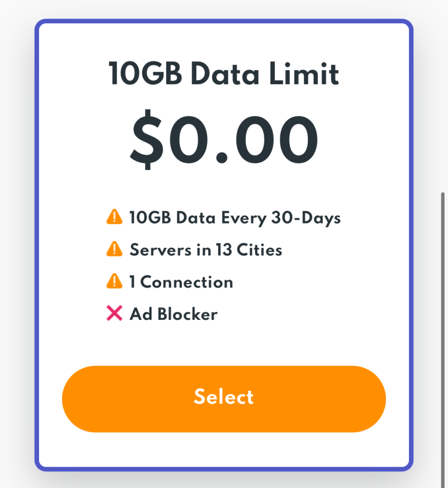Click the 1 Connection feature text
Image resolution: width=448 pixels, height=488 pixels.
181,282
